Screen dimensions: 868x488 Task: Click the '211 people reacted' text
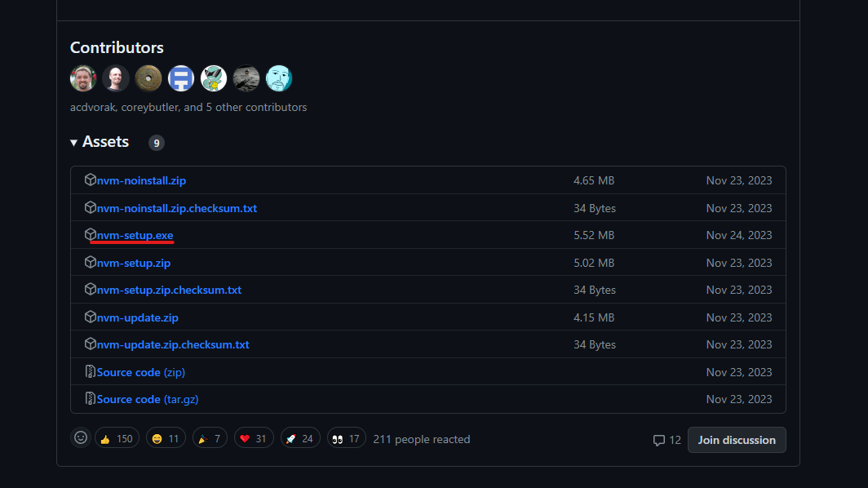[x=422, y=439]
